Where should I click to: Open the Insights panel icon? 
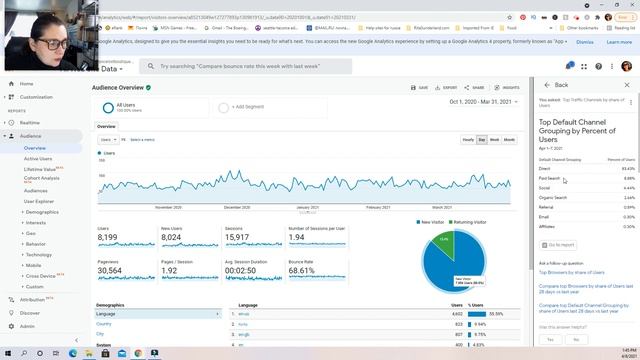(497, 87)
